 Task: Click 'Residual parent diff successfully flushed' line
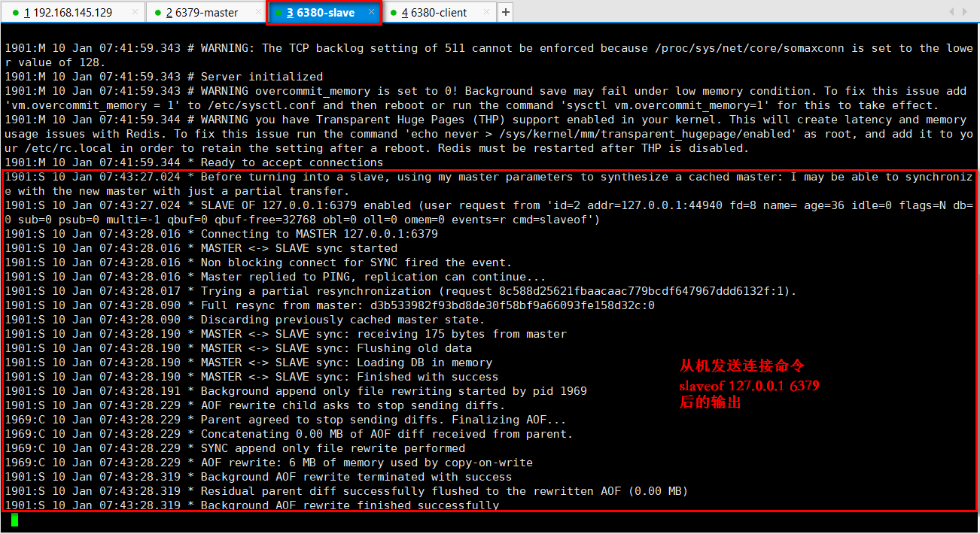346,491
